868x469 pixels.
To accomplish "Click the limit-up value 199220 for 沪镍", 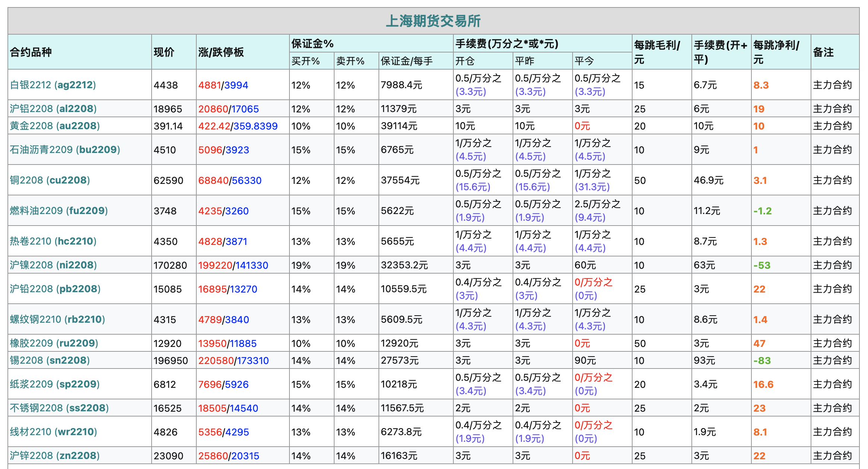I will 215,265.
